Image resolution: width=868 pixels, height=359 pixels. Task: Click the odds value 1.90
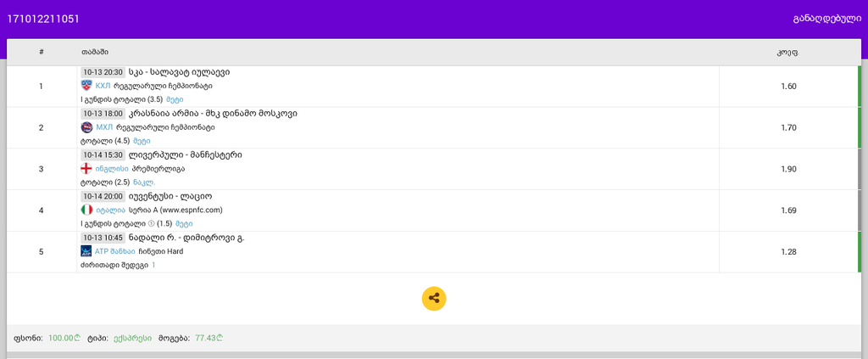[x=788, y=169]
